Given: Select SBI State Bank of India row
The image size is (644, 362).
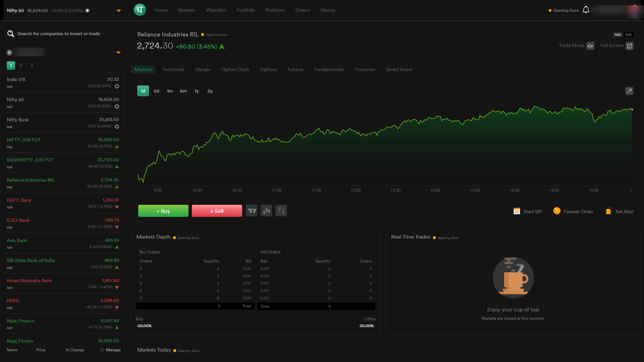Looking at the screenshot, I should pyautogui.click(x=63, y=263).
